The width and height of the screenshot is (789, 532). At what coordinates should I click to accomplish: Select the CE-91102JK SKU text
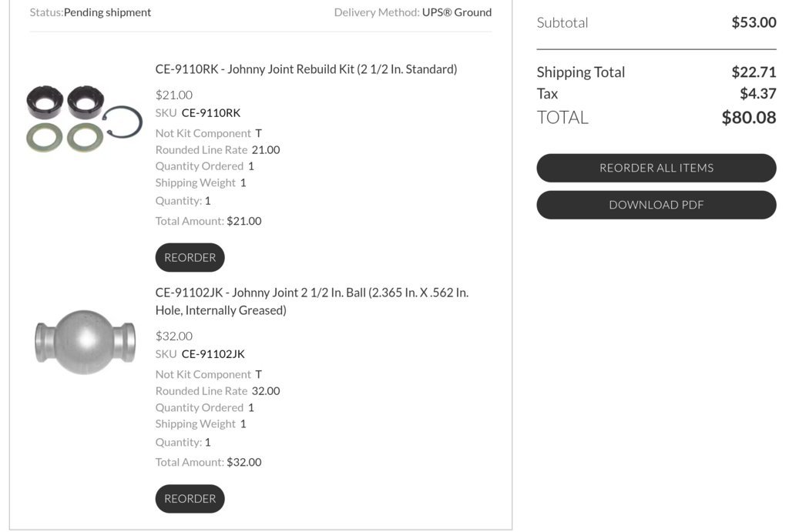[x=213, y=354]
